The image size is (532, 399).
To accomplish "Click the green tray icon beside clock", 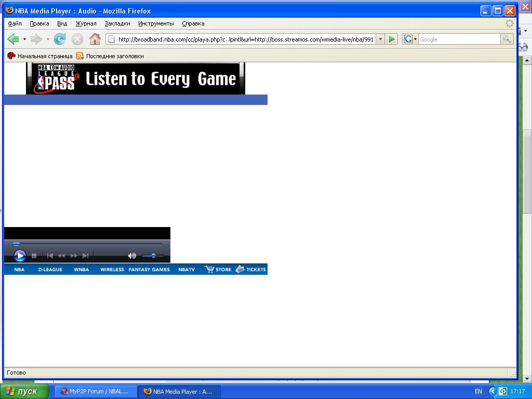I will [503, 391].
